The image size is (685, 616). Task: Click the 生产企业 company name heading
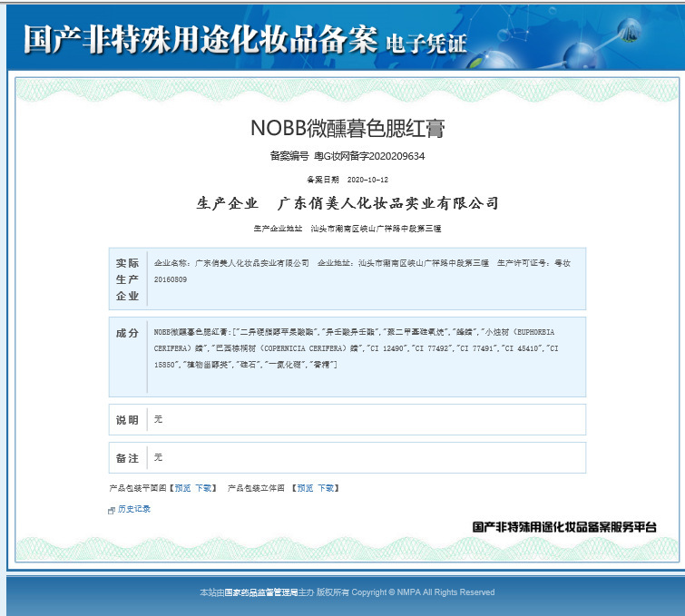347,202
